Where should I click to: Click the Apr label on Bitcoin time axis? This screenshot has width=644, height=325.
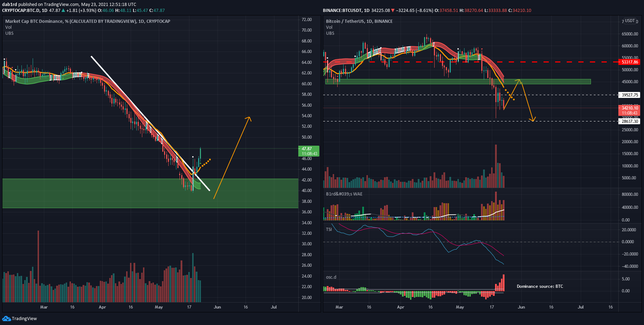coord(401,307)
